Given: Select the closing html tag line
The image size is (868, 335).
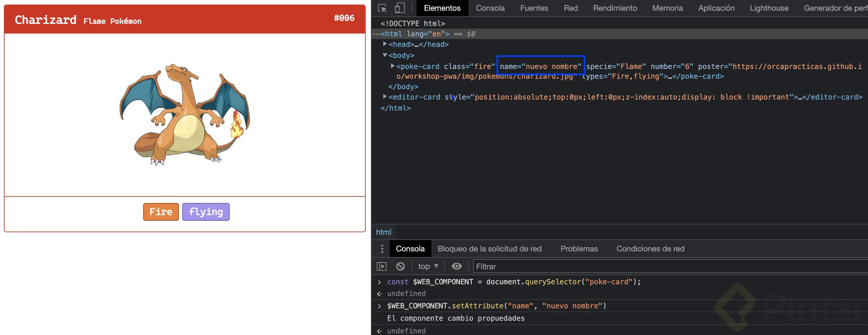Looking at the screenshot, I should (x=396, y=108).
